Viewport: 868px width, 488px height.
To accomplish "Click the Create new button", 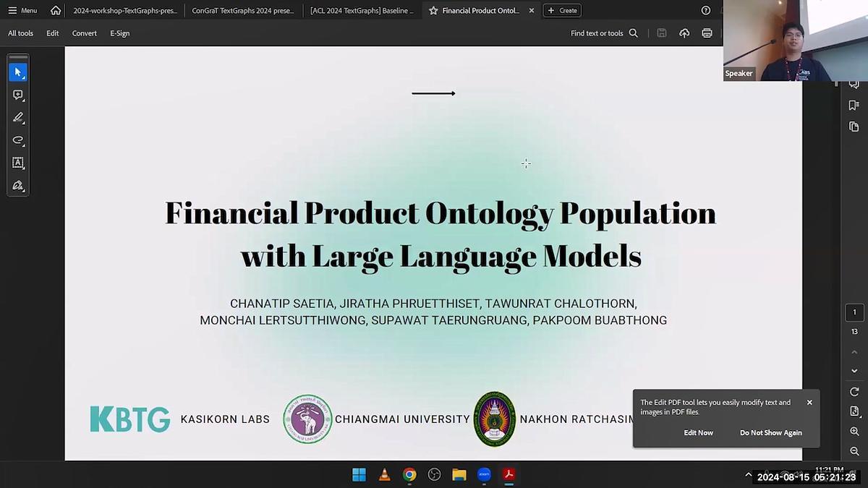I will (562, 10).
